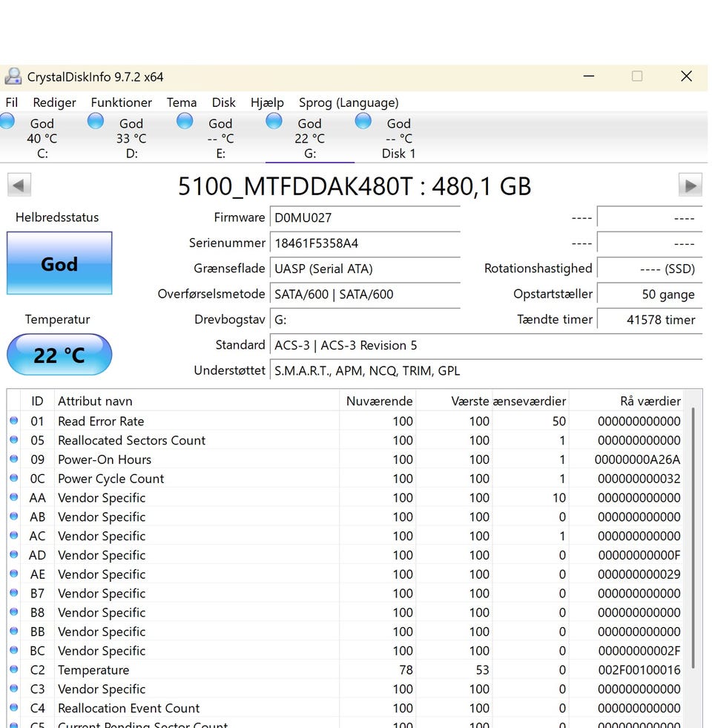
Task: Select the Disk 1 status orb
Action: click(x=363, y=122)
